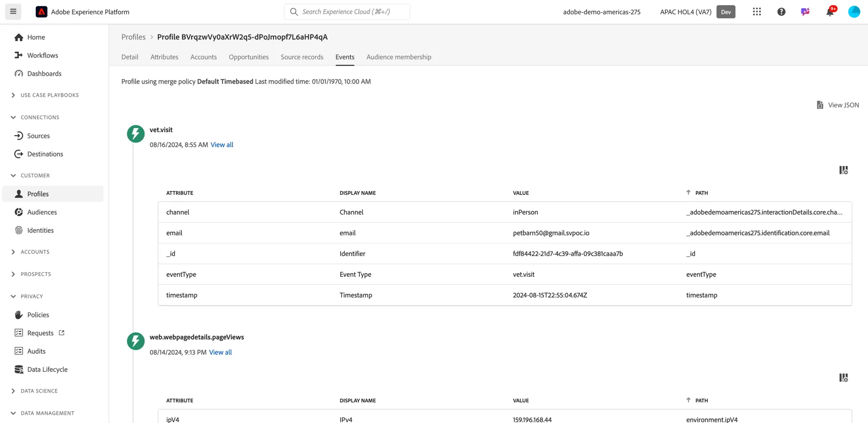Screen dimensions: 868x423
Task: Open Dashboards from the sidebar
Action: pyautogui.click(x=44, y=73)
